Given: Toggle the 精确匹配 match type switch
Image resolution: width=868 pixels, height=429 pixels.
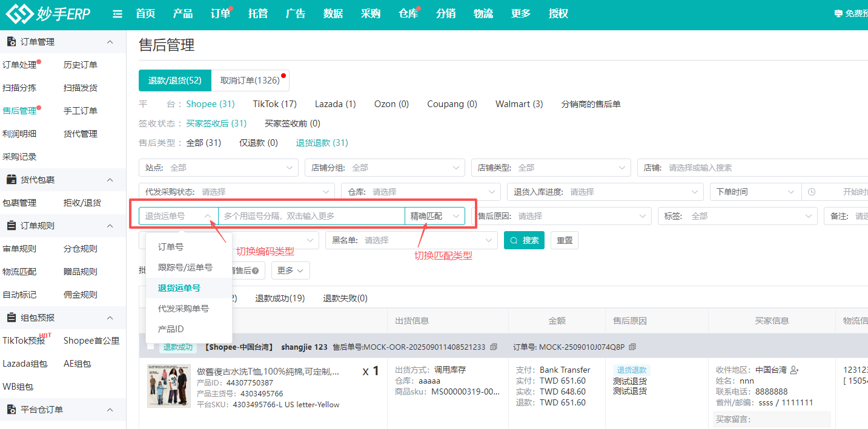Looking at the screenshot, I should point(434,215).
